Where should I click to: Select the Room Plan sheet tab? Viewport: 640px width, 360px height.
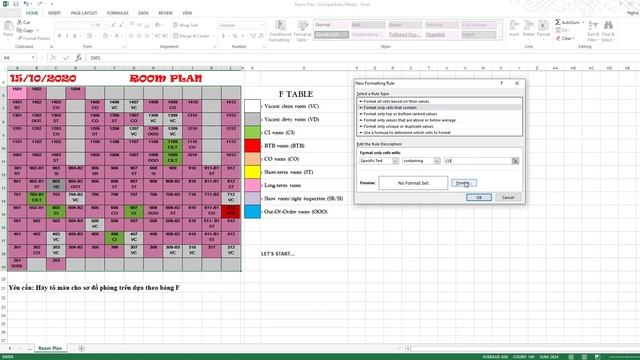coord(50,348)
